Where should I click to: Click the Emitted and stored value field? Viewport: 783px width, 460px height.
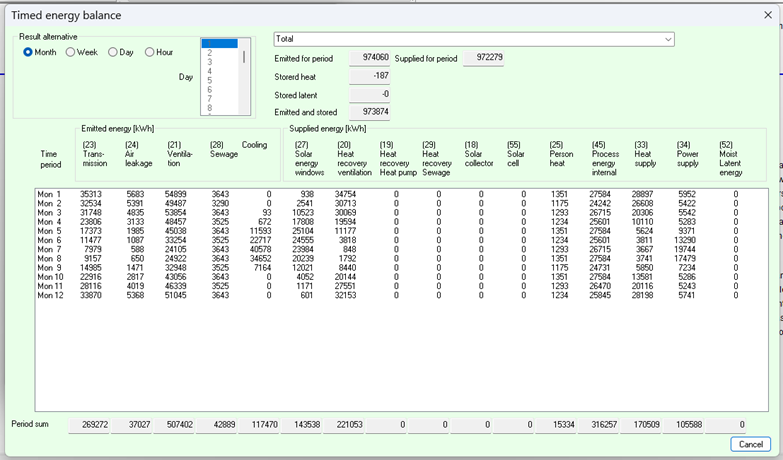(x=369, y=111)
